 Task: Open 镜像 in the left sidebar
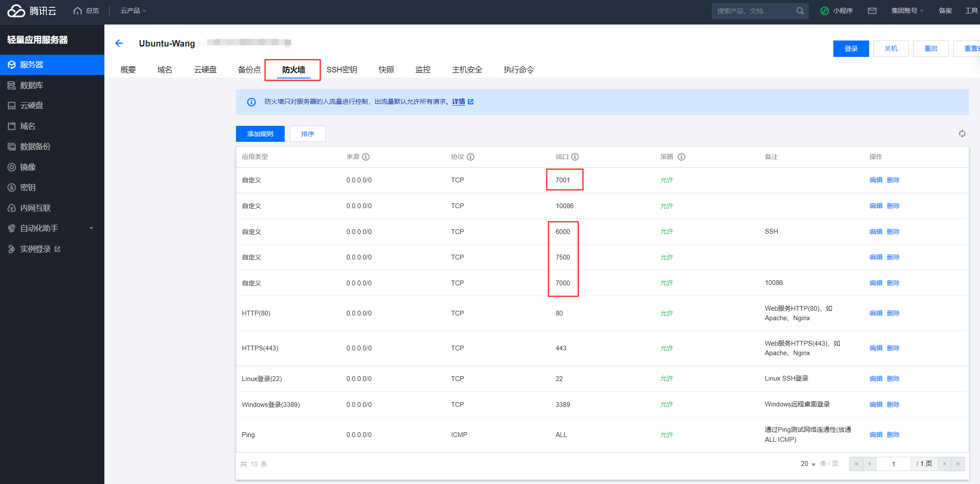(28, 167)
